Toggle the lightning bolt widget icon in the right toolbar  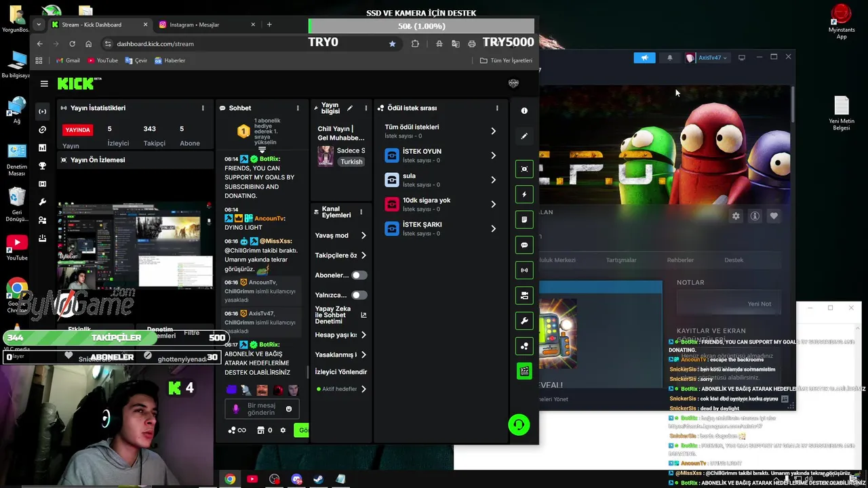524,195
